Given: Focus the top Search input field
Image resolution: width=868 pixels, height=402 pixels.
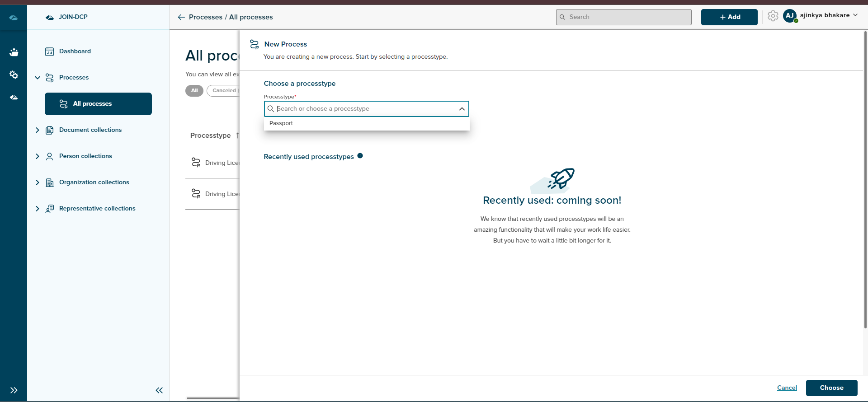Looking at the screenshot, I should coord(624,17).
